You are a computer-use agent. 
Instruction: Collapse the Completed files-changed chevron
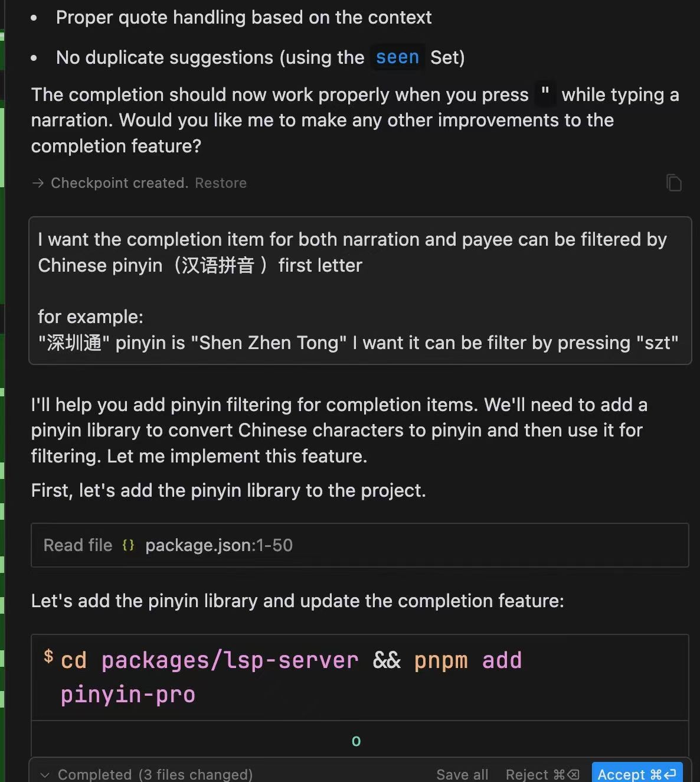pyautogui.click(x=45, y=775)
